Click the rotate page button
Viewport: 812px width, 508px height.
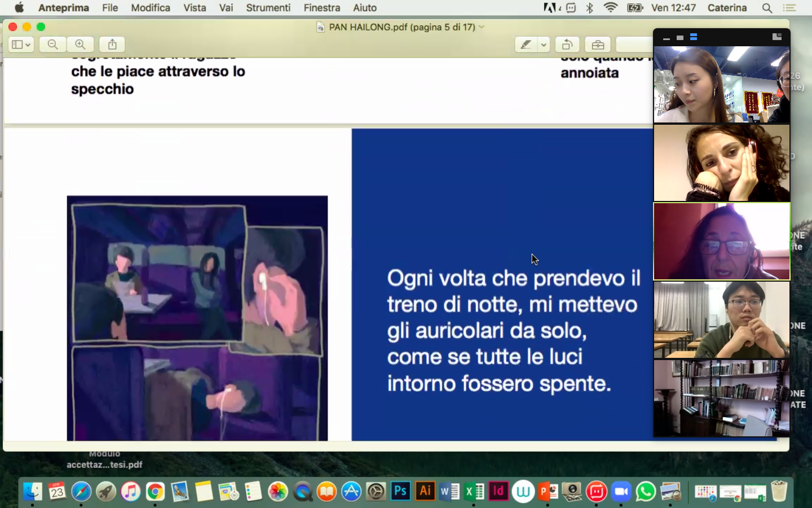(567, 45)
